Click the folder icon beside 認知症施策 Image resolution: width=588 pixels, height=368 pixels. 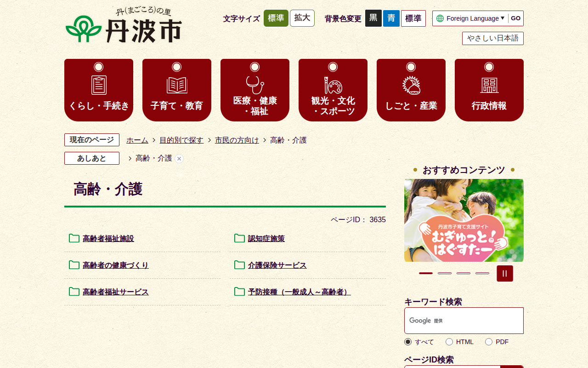239,238
